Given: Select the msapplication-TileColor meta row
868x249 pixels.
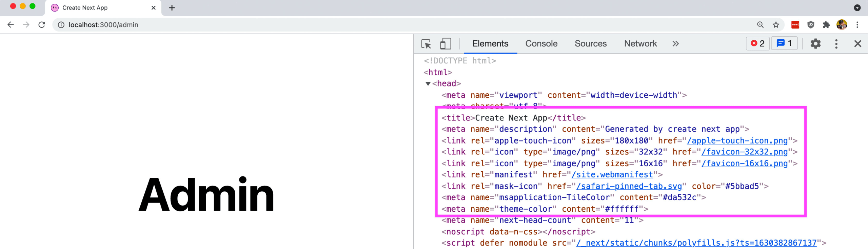Looking at the screenshot, I should tap(573, 197).
